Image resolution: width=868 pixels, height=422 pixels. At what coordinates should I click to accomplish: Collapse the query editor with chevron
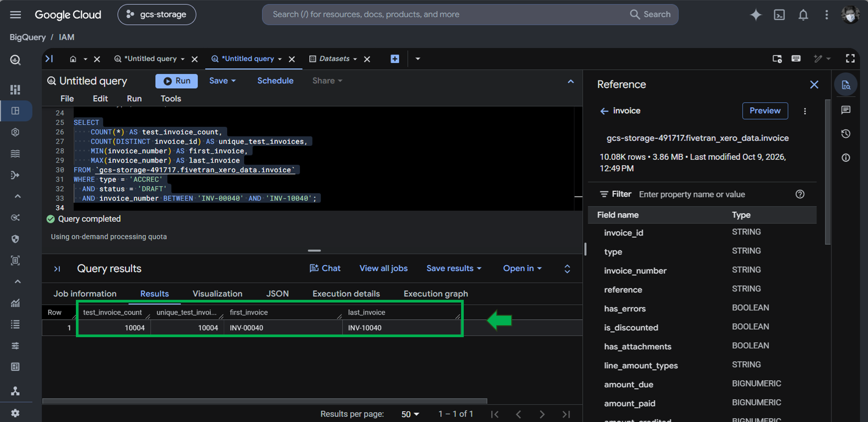(x=571, y=81)
